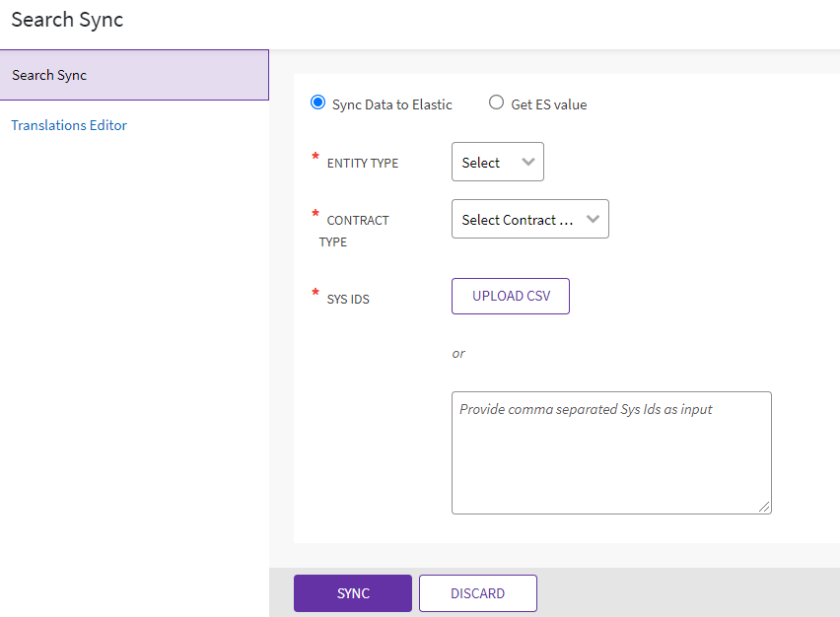Click the chevron arrow in Contract Type box
Viewport: 840px width, 617px height.
point(593,220)
